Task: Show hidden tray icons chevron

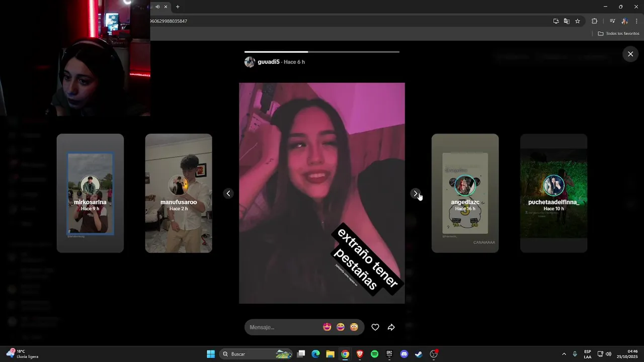Action: 563,354
